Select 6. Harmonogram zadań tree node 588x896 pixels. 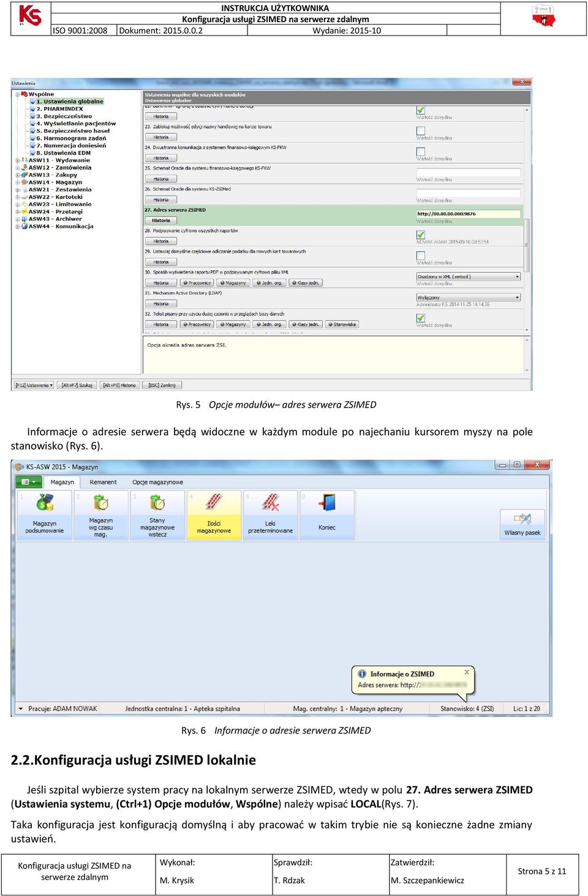click(x=71, y=138)
